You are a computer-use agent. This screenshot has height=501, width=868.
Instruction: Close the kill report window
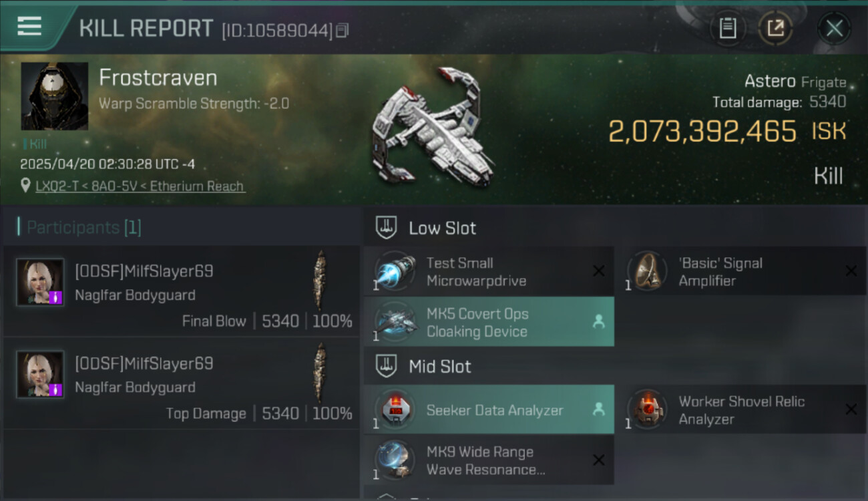834,28
